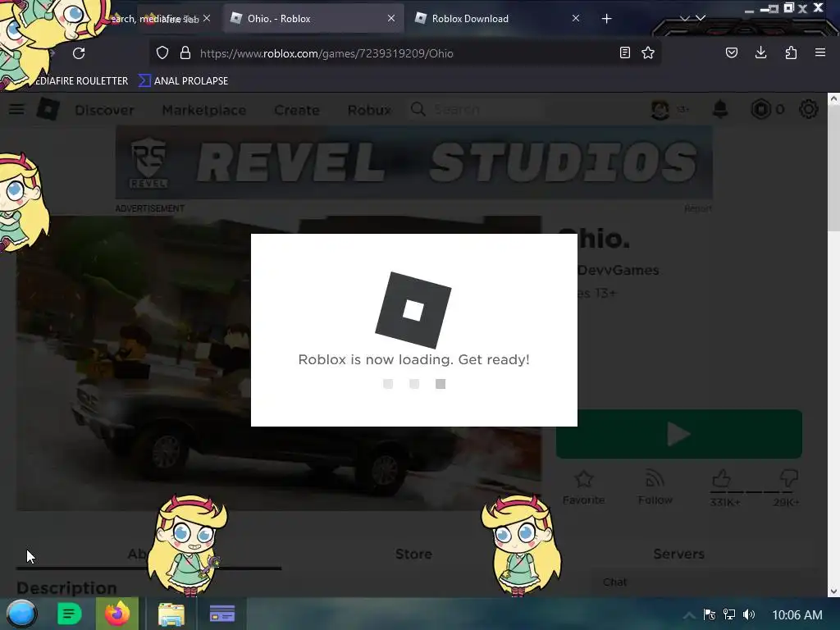Open the DevvGames creator link
Viewport: 840px width, 630px height.
(x=619, y=270)
